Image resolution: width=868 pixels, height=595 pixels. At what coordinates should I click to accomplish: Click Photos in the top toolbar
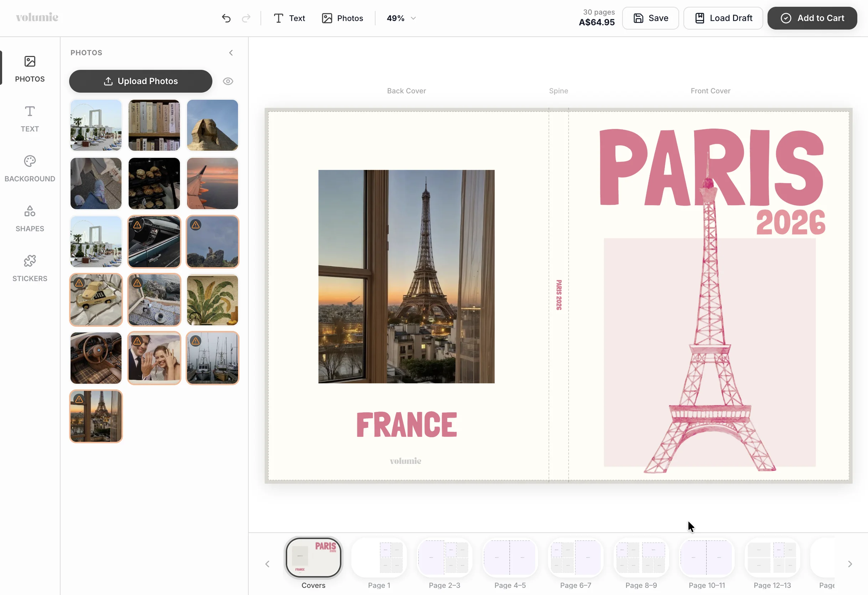coord(342,18)
